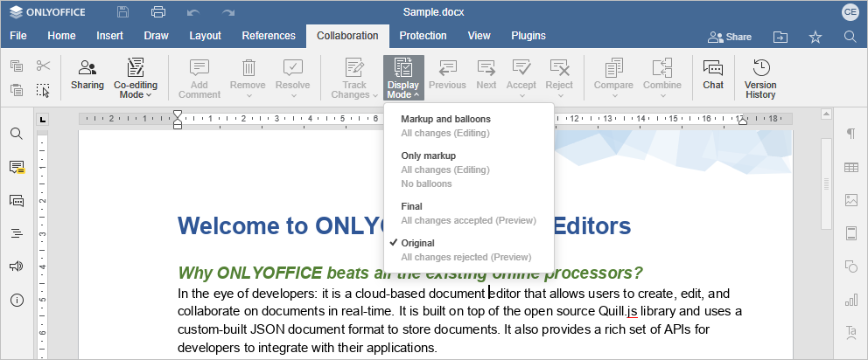Click the Print icon in title bar

click(158, 12)
